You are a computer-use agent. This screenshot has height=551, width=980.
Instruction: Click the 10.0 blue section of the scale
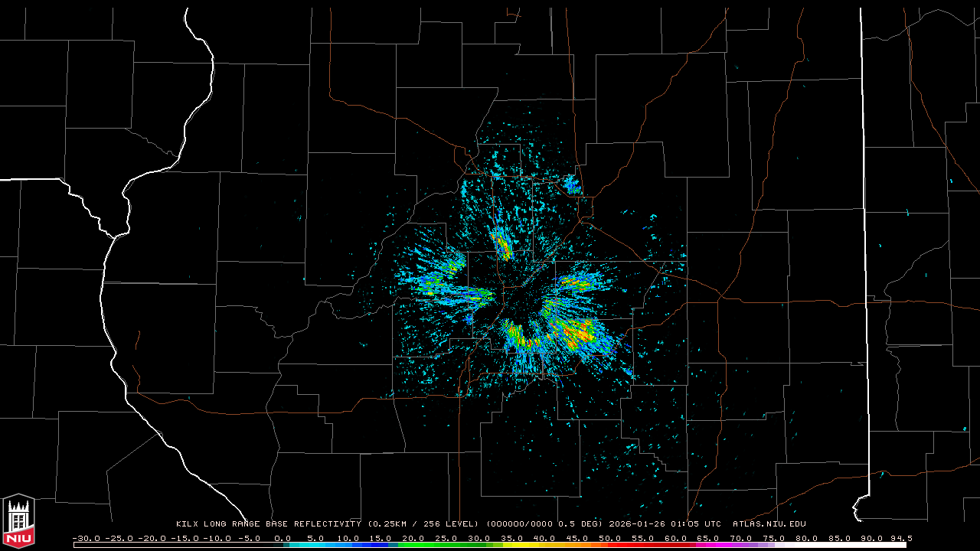pyautogui.click(x=348, y=544)
